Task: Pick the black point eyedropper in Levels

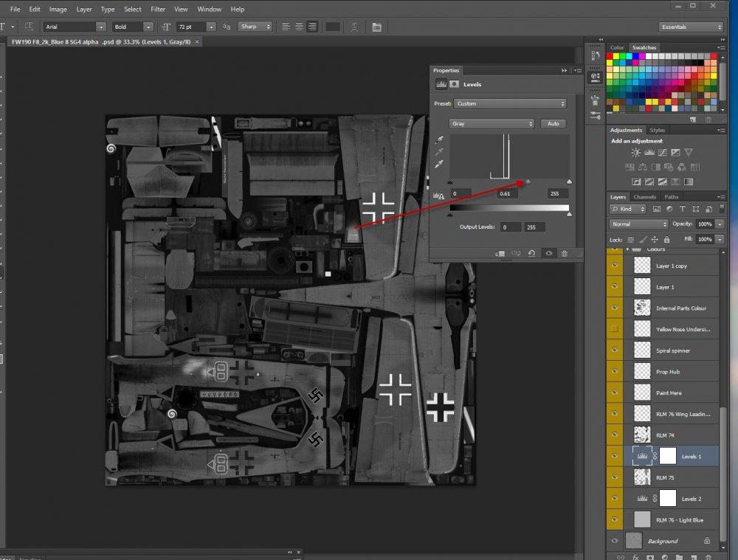Action: pos(440,139)
